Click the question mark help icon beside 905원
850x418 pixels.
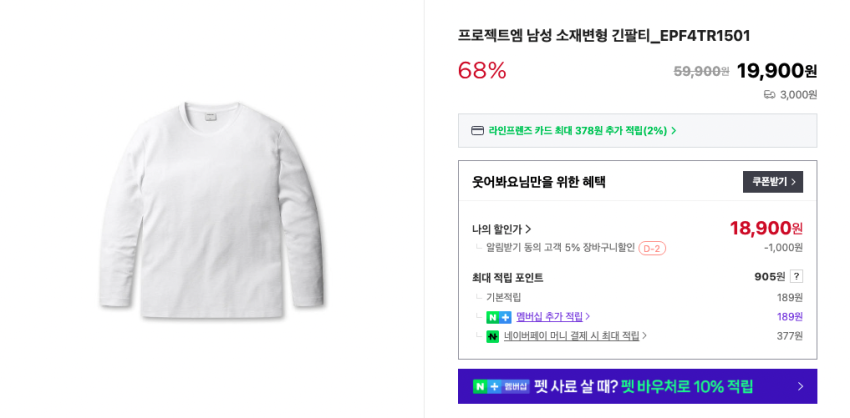796,277
